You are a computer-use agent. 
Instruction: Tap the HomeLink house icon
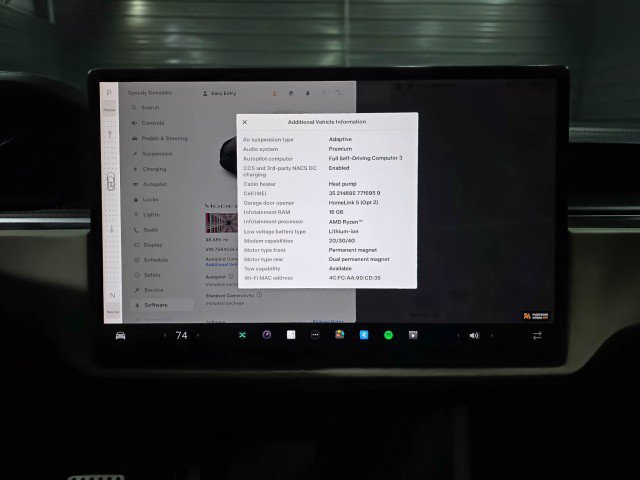click(x=291, y=93)
